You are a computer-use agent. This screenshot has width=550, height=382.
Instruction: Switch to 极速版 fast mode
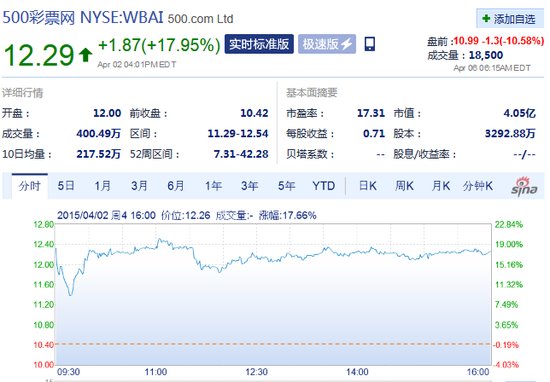(327, 44)
